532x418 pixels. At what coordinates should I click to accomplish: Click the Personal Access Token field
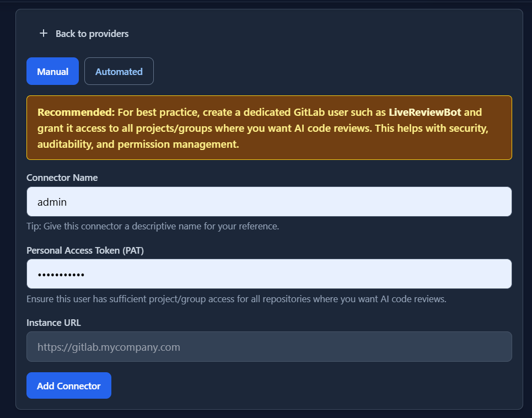269,274
